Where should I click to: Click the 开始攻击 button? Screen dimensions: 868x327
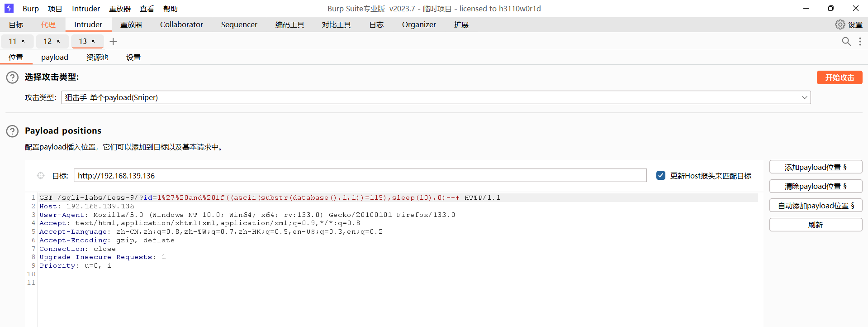point(840,77)
